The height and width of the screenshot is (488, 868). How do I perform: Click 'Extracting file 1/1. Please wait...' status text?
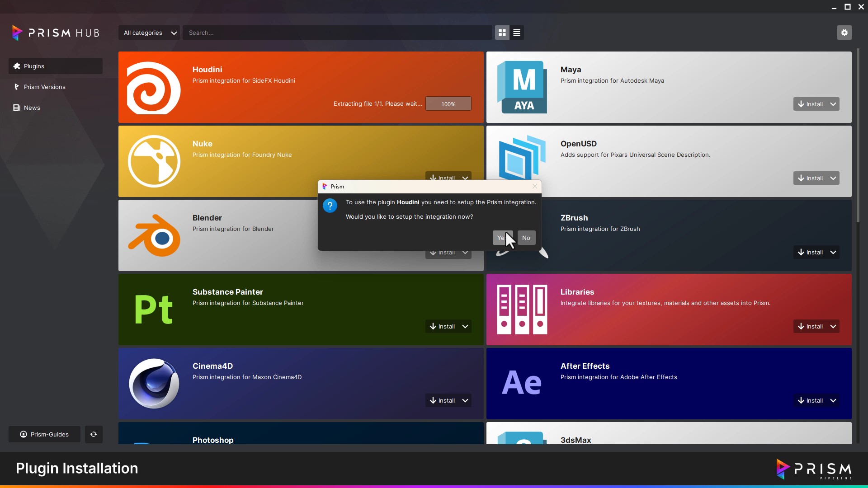[378, 103]
